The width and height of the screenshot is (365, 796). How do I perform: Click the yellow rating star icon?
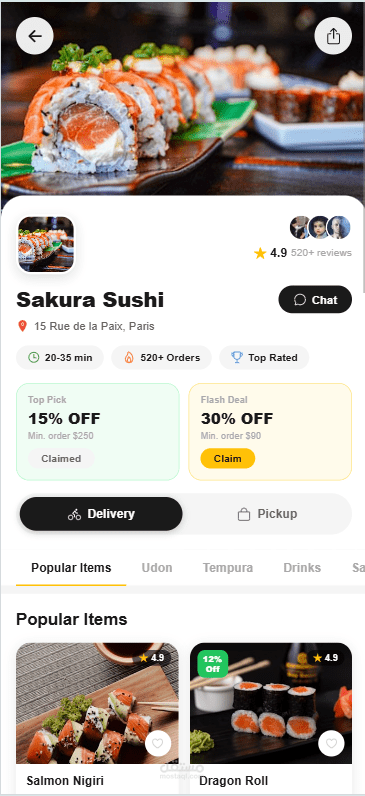click(x=260, y=253)
